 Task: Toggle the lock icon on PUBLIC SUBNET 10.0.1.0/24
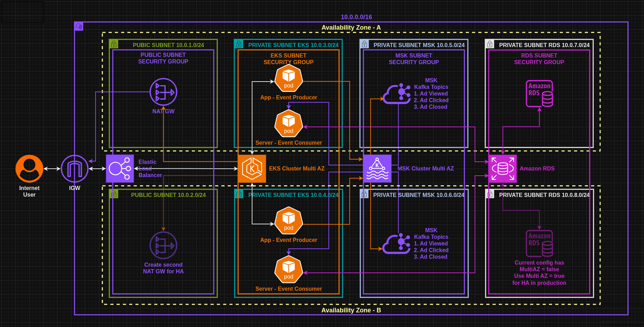click(114, 43)
